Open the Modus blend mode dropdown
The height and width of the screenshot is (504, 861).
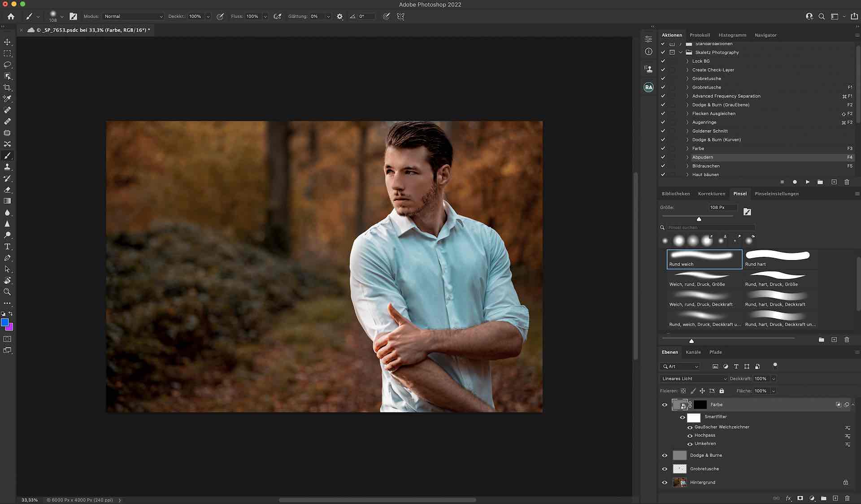[x=134, y=16]
